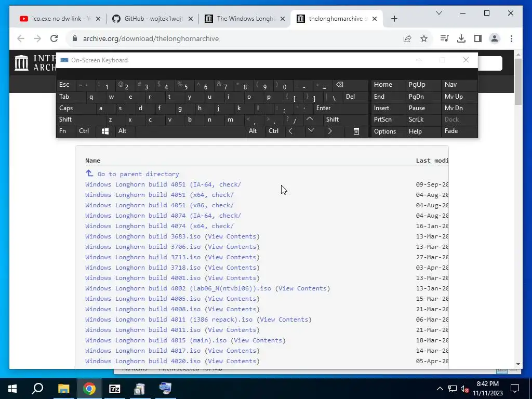Open On-Screen Keyboard taskbar icon

point(166,389)
